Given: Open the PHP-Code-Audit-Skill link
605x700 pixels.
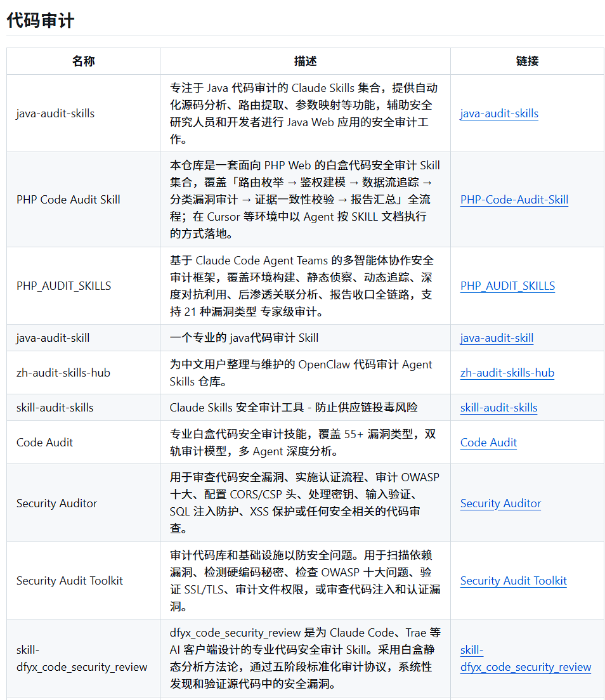Looking at the screenshot, I should pos(514,200).
